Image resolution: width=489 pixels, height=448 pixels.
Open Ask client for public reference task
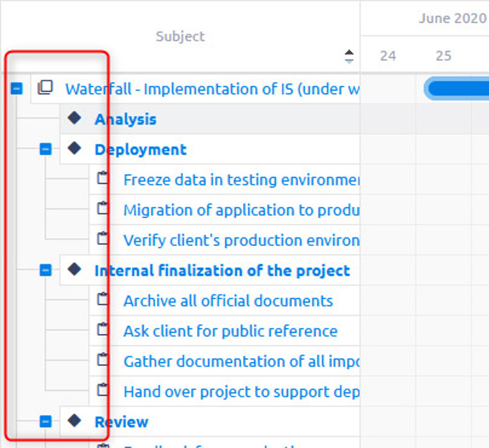pyautogui.click(x=230, y=331)
